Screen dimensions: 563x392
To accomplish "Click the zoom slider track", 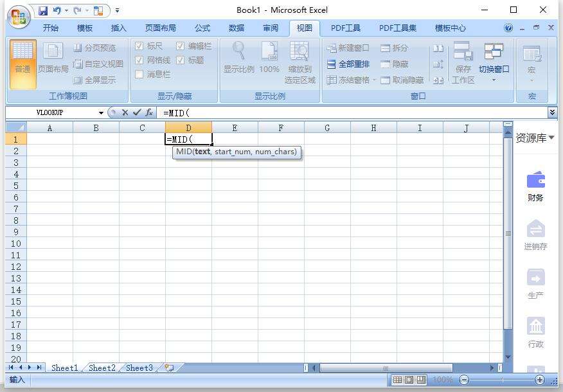I will (502, 379).
